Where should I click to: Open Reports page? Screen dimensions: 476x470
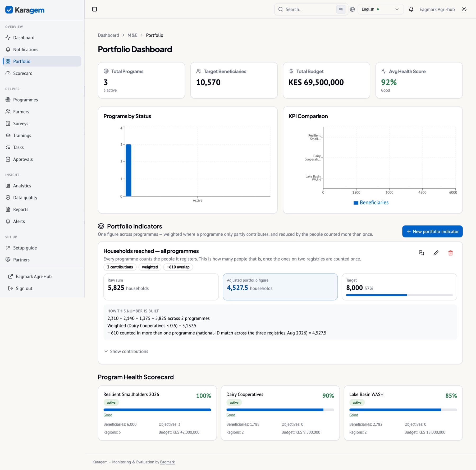(x=42, y=209)
